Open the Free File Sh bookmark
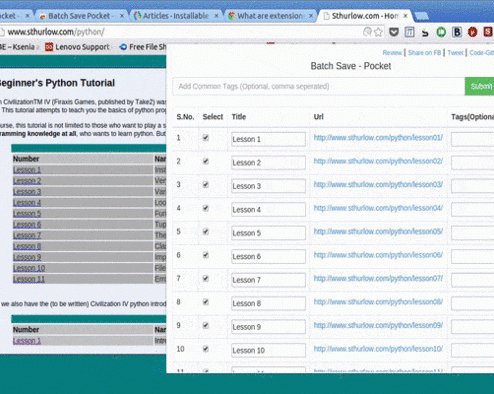 click(143, 47)
